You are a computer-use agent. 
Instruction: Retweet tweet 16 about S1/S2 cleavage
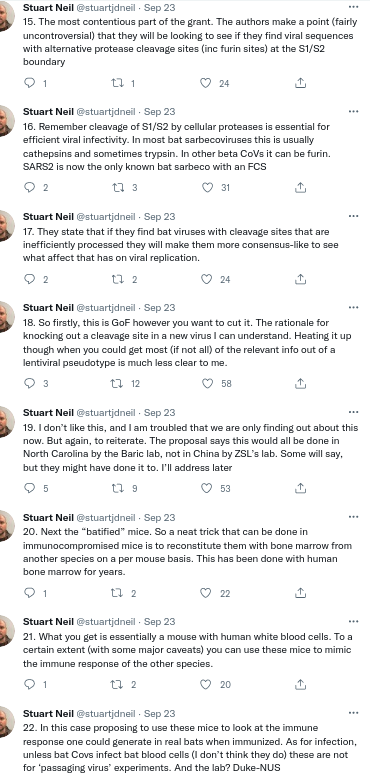click(117, 188)
